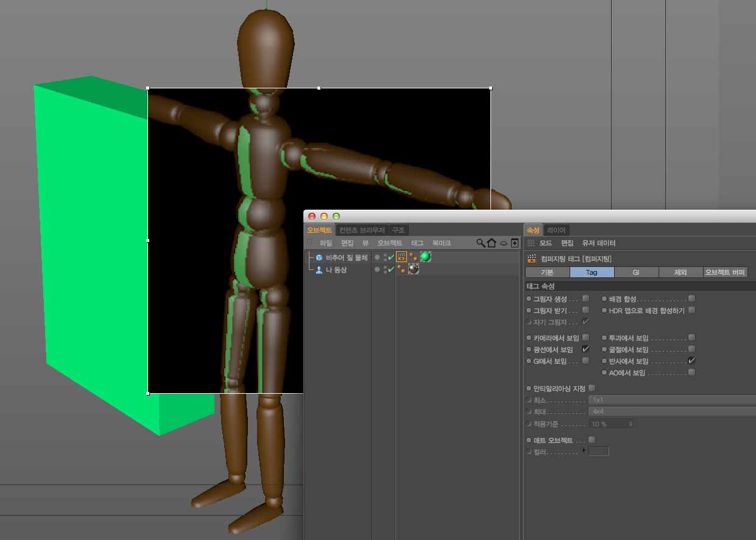Select the green material tag on 비추어 질 물체
756x540 pixels.
(x=425, y=257)
